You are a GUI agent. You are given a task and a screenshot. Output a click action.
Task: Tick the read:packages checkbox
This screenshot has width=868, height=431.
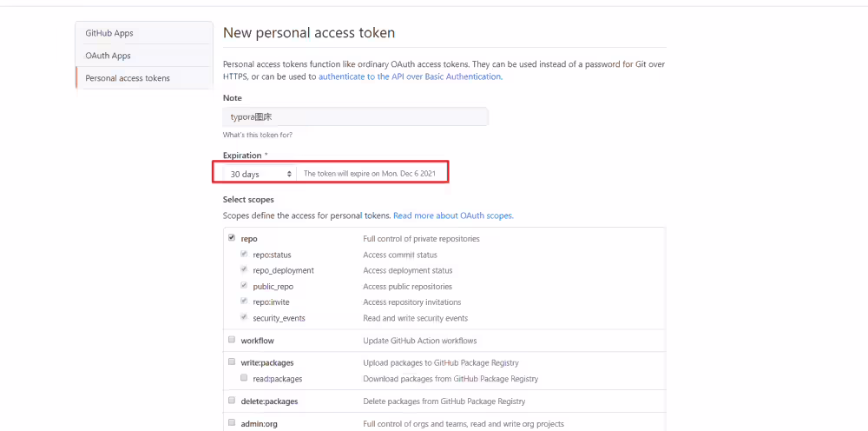(x=244, y=378)
